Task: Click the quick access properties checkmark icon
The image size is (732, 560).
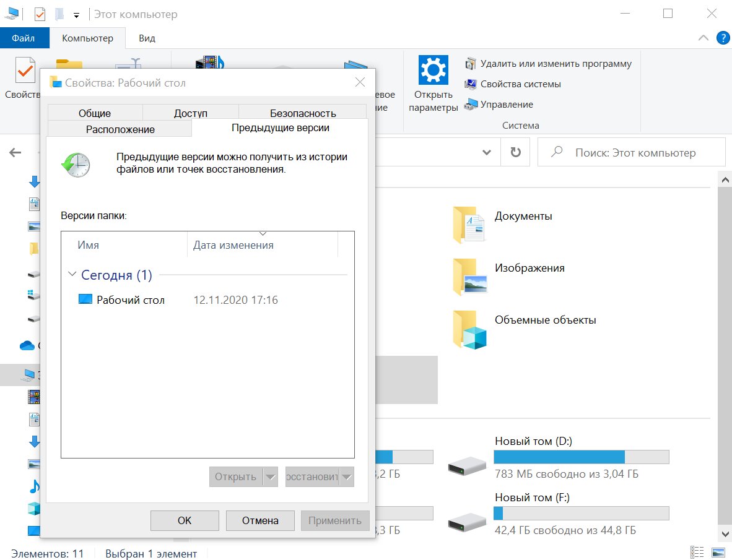Action: (40, 14)
